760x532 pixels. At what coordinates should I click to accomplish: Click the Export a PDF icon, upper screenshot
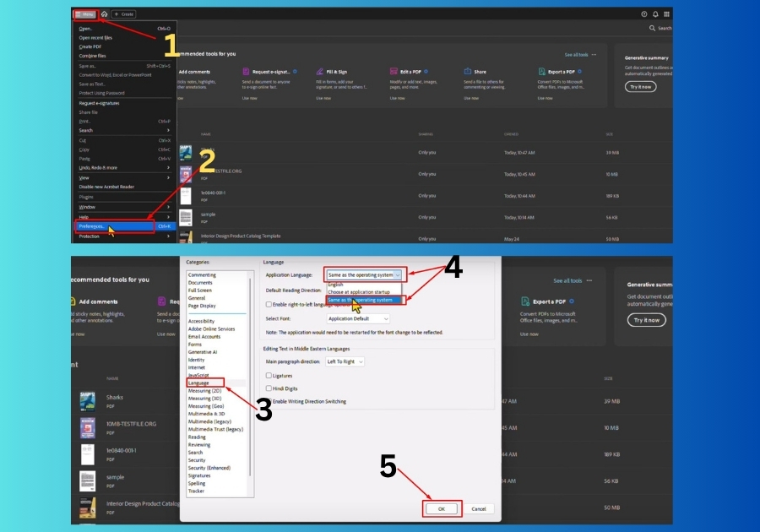click(x=541, y=72)
